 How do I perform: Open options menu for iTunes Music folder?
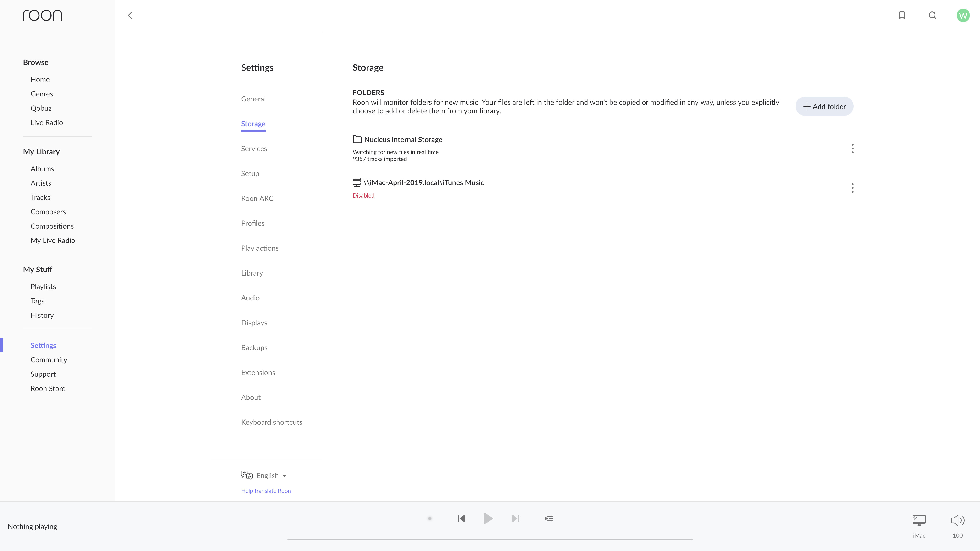(x=852, y=188)
